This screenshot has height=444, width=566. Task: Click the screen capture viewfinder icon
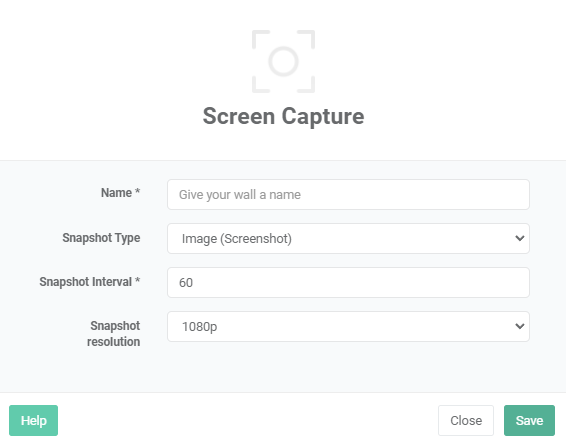click(283, 61)
